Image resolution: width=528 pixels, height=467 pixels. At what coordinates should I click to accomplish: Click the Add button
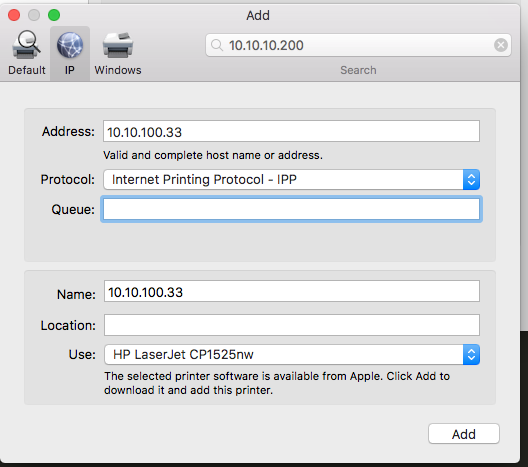[x=464, y=434]
